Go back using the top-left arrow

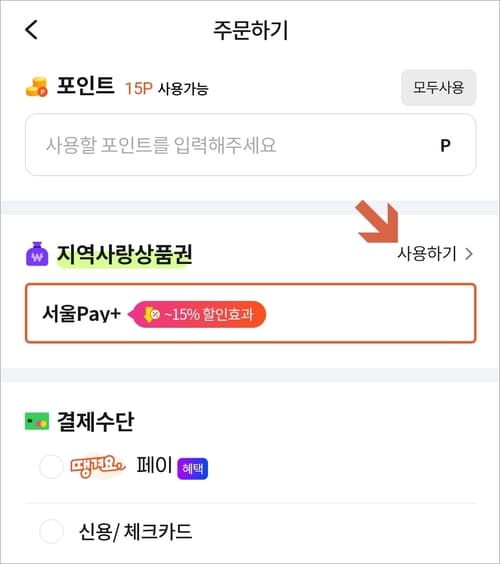click(31, 29)
